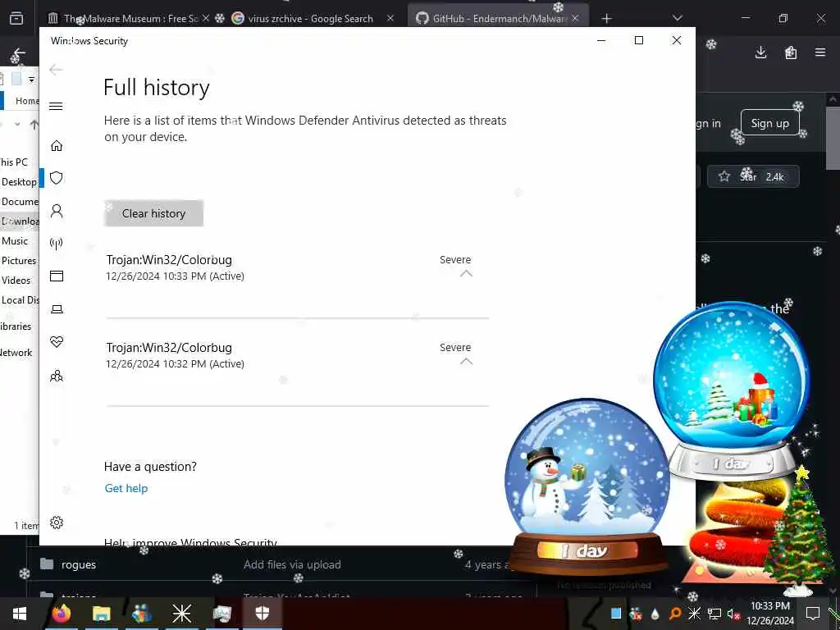
Task: Click Sign up on GitHub page
Action: (769, 123)
